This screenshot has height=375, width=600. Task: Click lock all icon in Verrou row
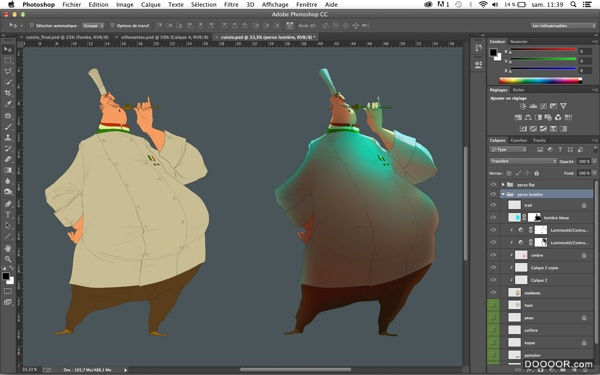(x=536, y=173)
